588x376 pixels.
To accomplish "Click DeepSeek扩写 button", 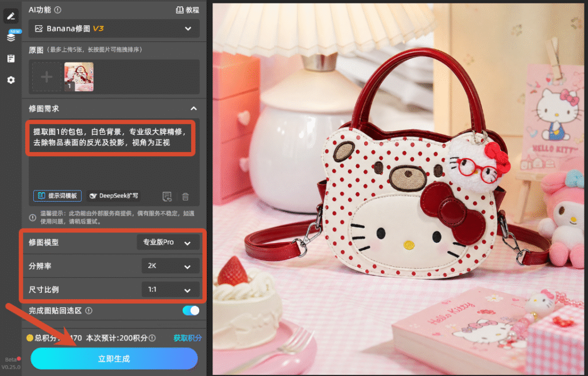I will (114, 196).
